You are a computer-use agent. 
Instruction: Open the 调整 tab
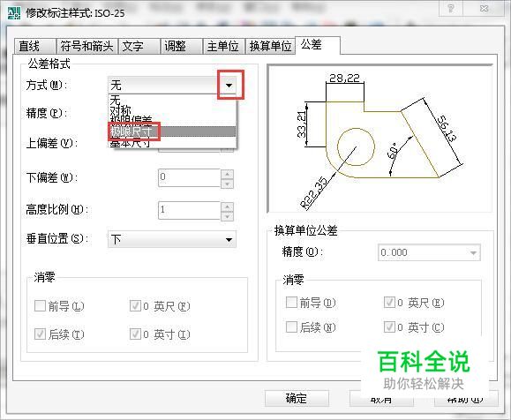point(182,46)
